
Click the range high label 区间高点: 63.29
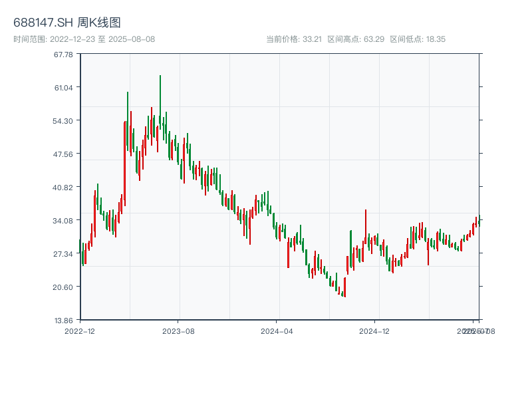[356, 39]
